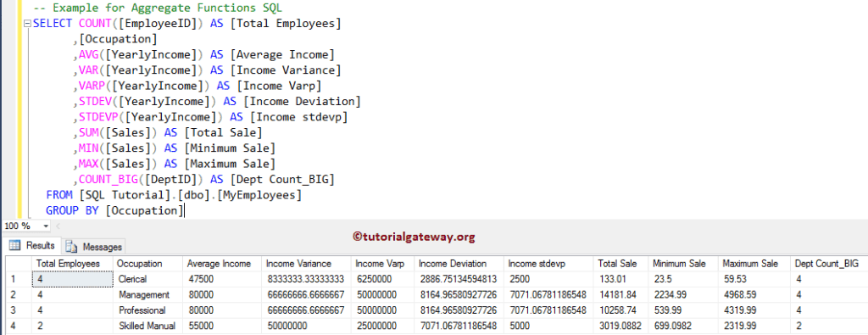
Task: Click the 10258.74 Total Sale cell
Action: (x=621, y=310)
